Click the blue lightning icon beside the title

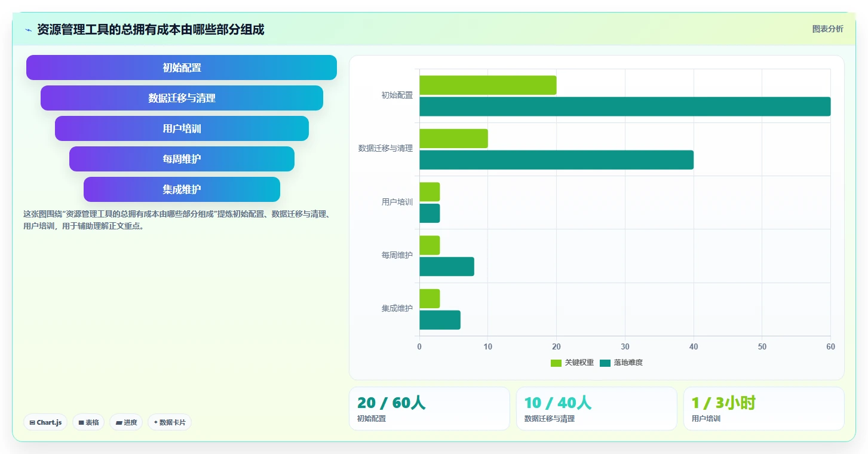(28, 30)
